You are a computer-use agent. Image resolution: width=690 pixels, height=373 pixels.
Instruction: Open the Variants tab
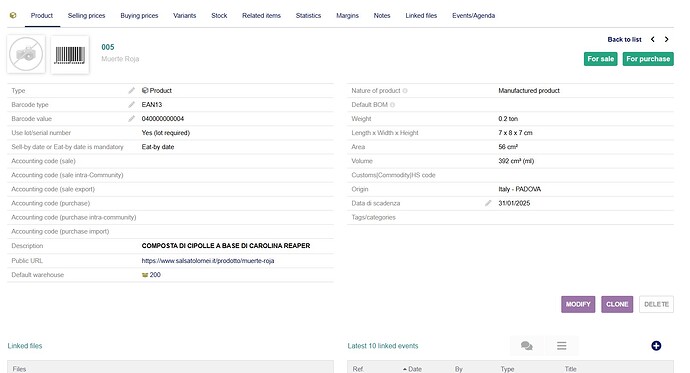[x=184, y=15]
